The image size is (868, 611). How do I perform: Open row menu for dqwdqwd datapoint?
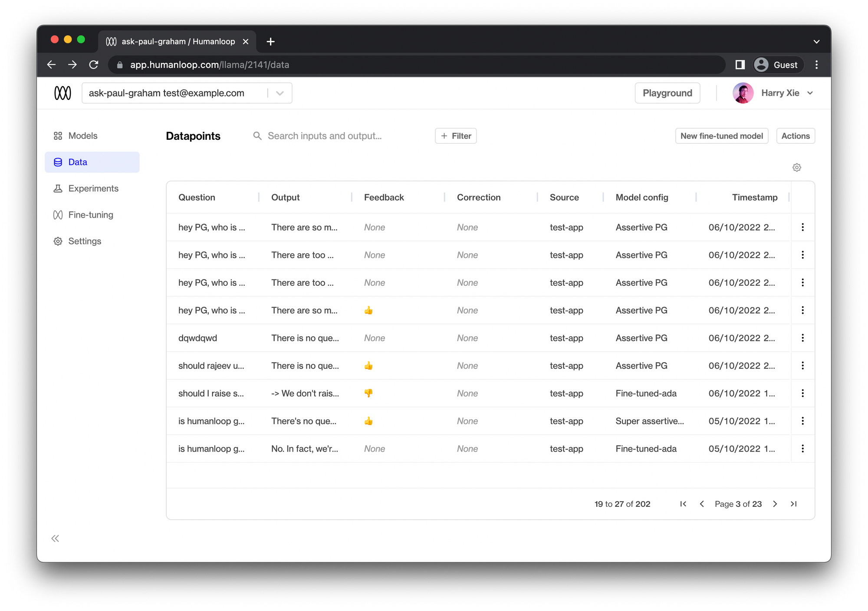click(x=803, y=338)
